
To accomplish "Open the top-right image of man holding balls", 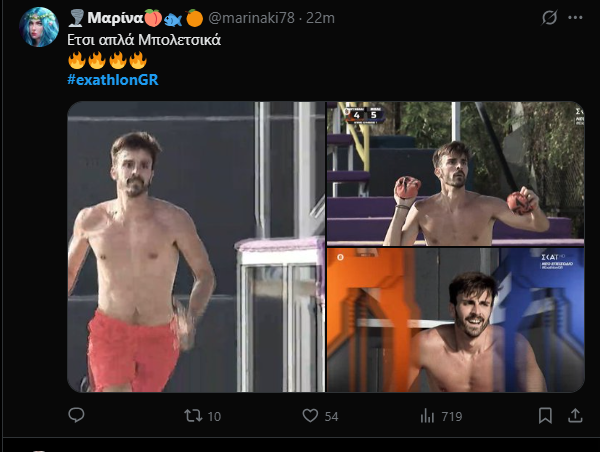I will [x=456, y=172].
